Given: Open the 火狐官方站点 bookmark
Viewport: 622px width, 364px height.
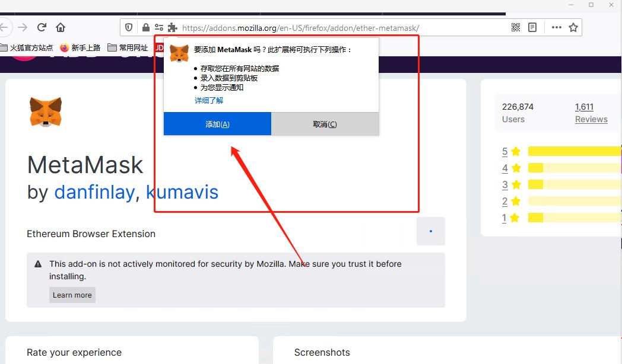Looking at the screenshot, I should (27, 47).
